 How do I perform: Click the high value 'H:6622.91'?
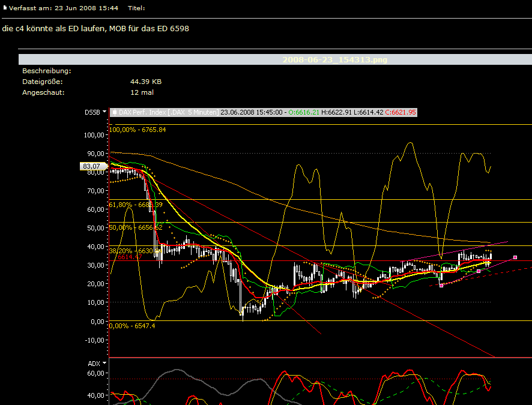point(337,112)
